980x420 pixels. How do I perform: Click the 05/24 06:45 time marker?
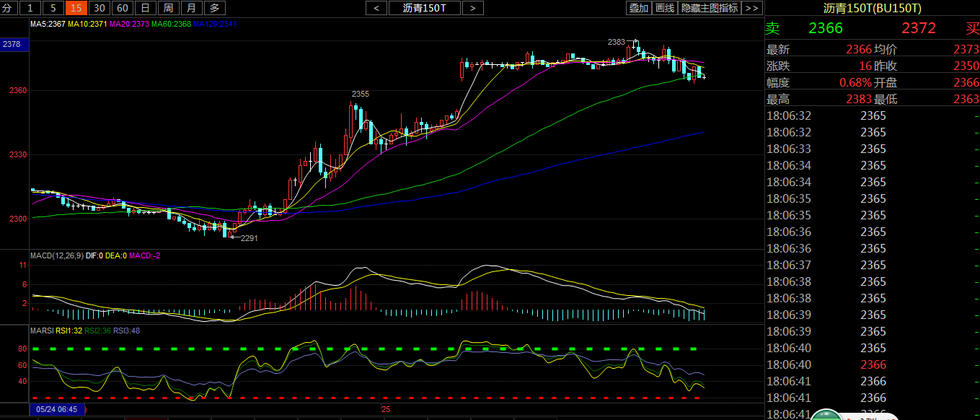click(x=57, y=409)
